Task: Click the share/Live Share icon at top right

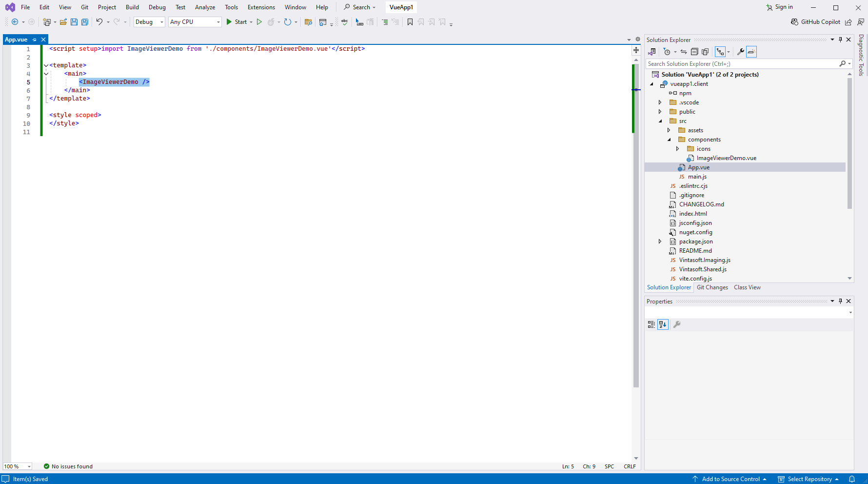Action: tap(848, 22)
